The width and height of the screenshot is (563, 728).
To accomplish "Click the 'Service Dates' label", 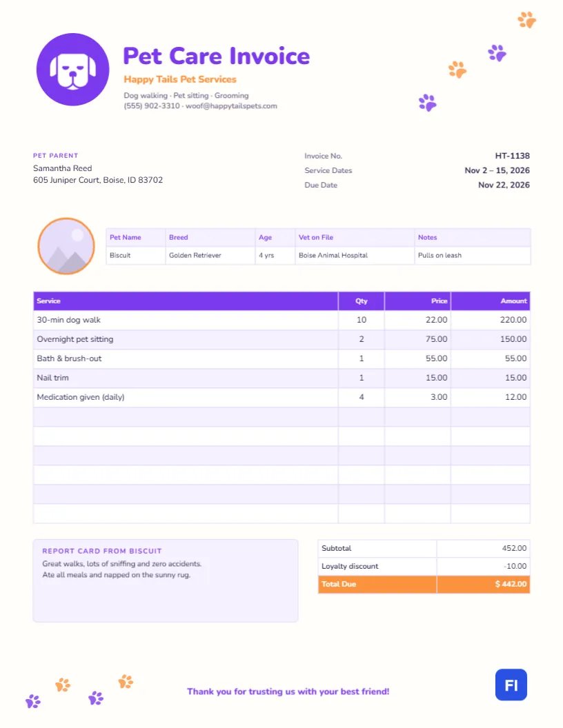I will pyautogui.click(x=328, y=170).
